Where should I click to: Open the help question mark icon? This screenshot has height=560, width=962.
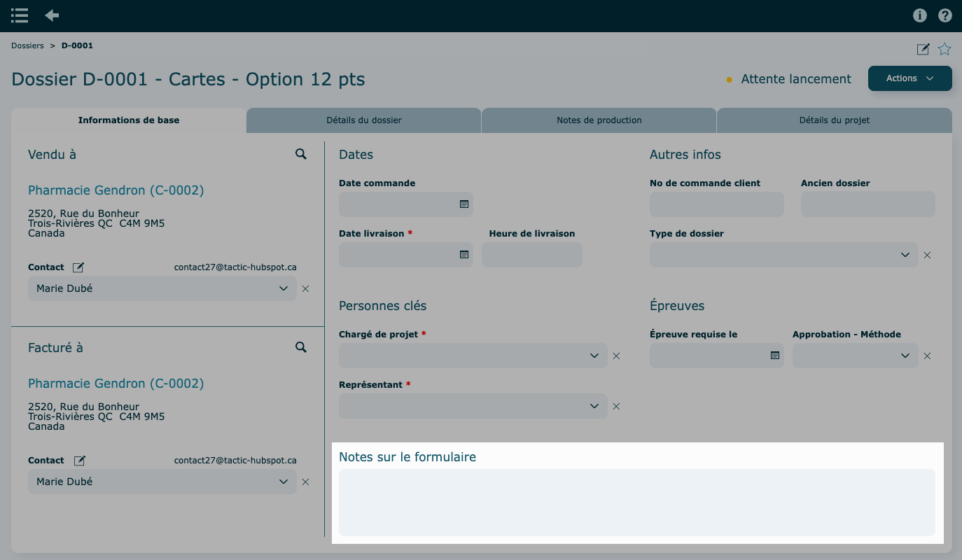pyautogui.click(x=944, y=15)
